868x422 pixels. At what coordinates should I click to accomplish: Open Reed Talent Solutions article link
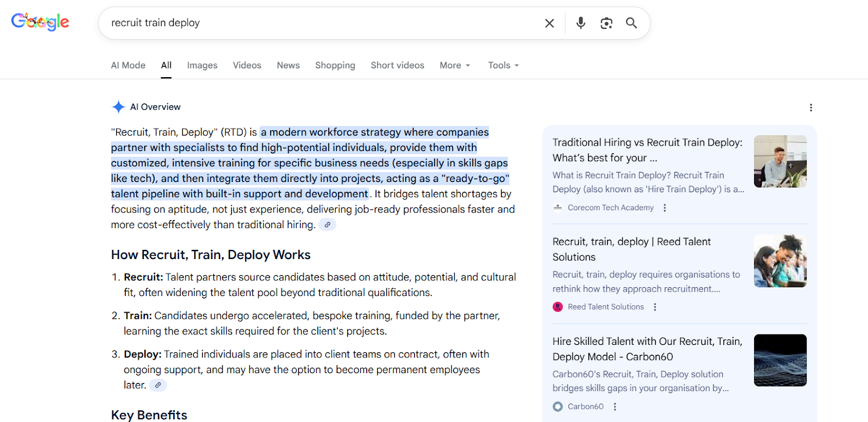coord(631,249)
